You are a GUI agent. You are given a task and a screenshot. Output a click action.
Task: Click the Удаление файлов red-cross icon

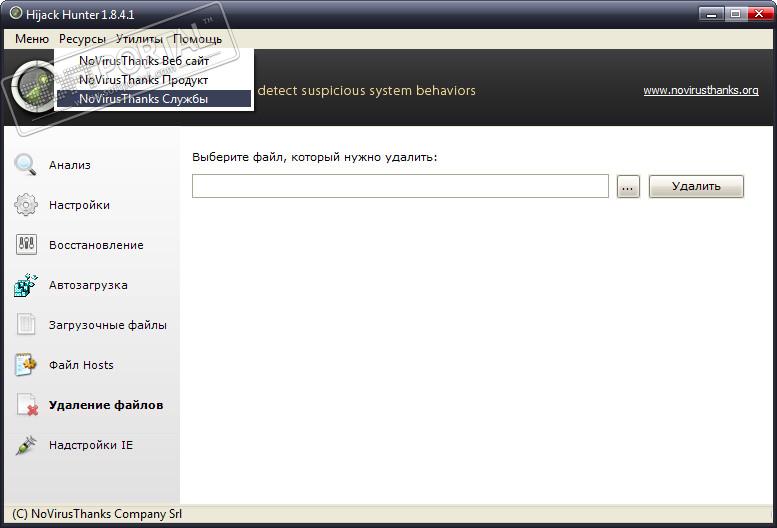coord(27,405)
